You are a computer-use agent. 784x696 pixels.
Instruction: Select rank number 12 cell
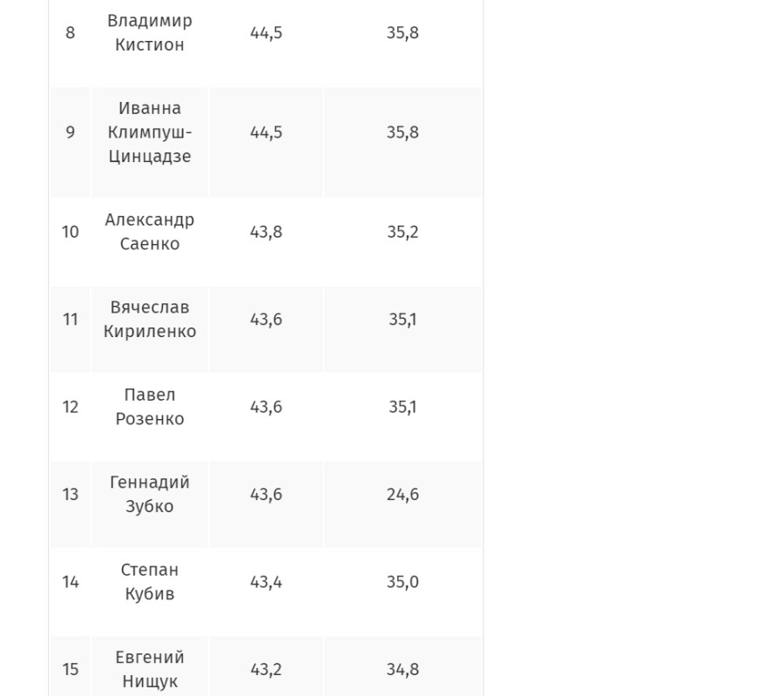[70, 407]
